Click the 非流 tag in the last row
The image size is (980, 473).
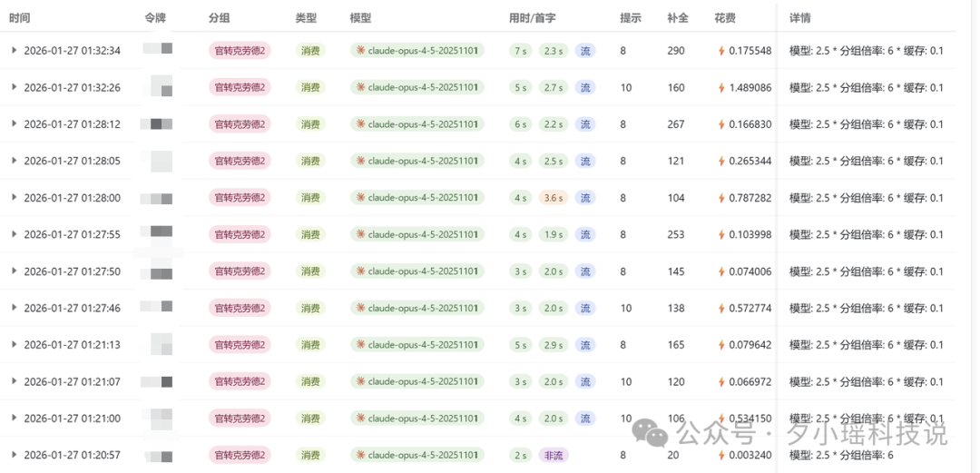pyautogui.click(x=553, y=455)
